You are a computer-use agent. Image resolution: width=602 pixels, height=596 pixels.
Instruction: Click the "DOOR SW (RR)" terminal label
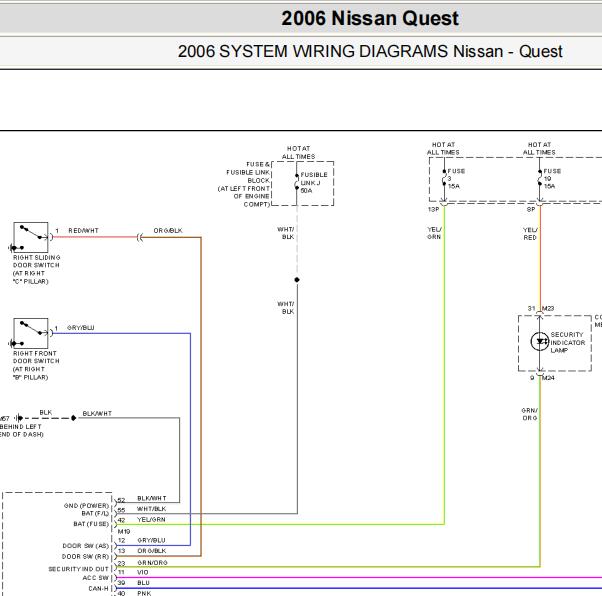coord(86,556)
